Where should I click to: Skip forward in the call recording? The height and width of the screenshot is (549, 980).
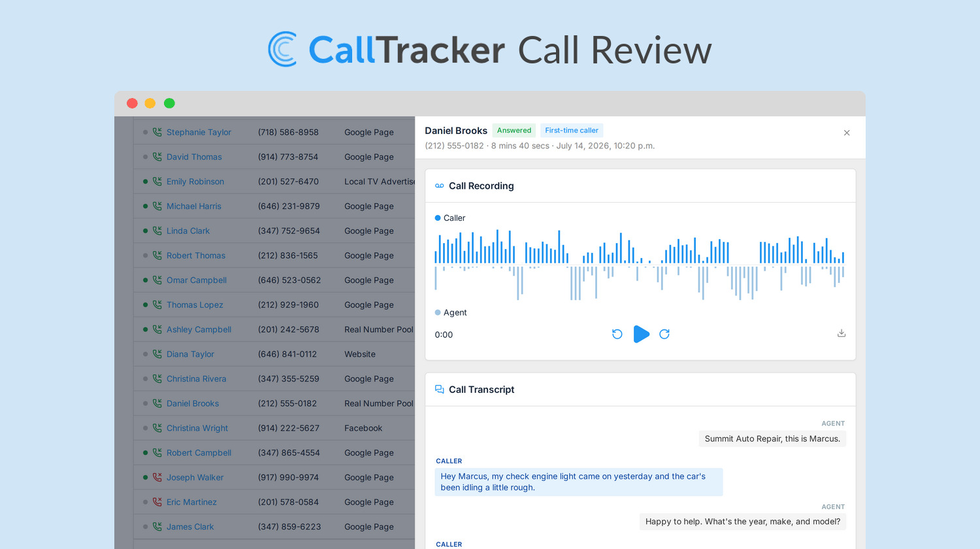[664, 334]
